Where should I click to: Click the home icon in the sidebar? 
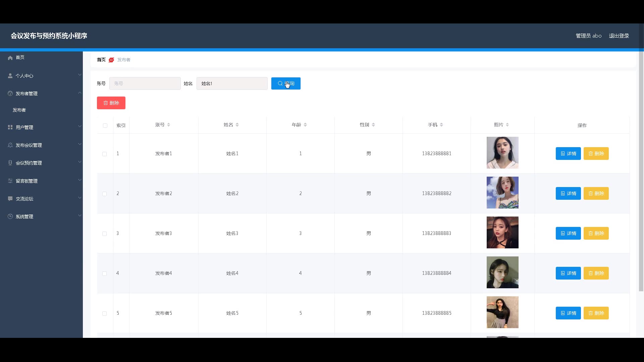tap(10, 58)
